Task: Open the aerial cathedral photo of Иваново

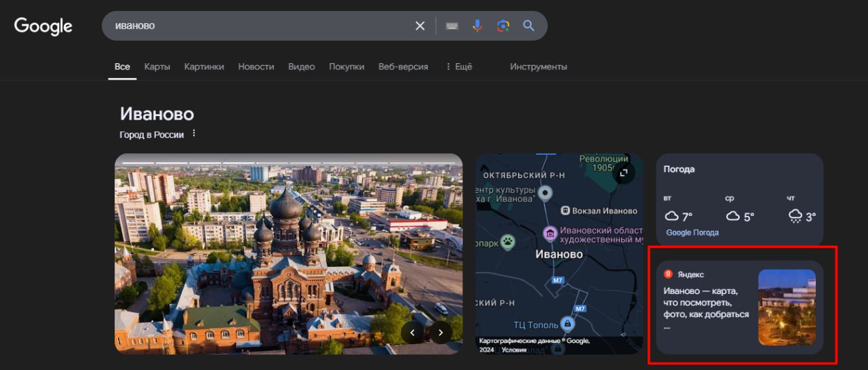Action: (x=289, y=254)
